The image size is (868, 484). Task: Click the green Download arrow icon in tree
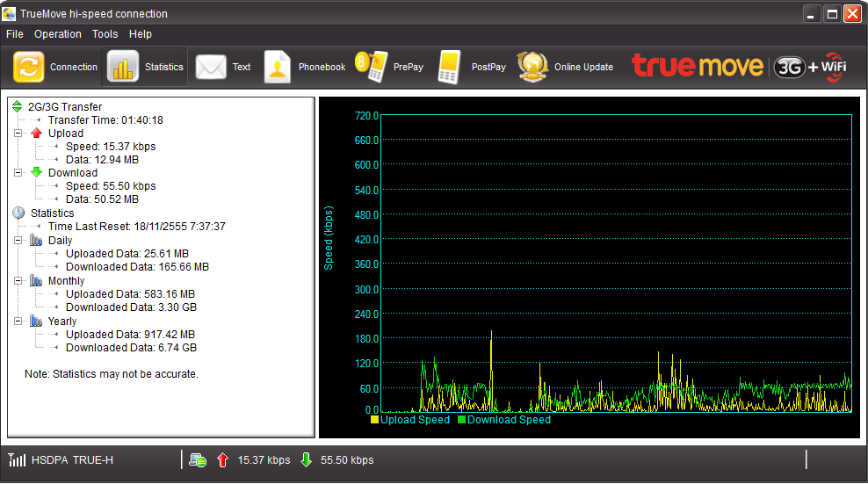click(x=37, y=172)
